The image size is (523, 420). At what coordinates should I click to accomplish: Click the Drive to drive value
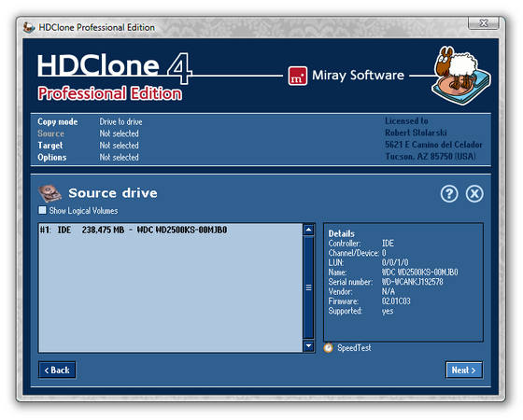pyautogui.click(x=120, y=121)
